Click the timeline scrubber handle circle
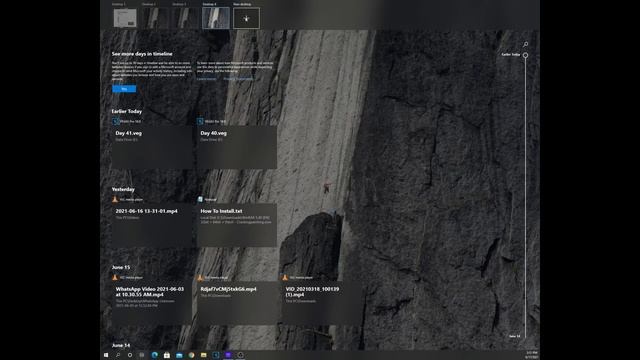Image resolution: width=640 pixels, height=360 pixels. coord(525,55)
